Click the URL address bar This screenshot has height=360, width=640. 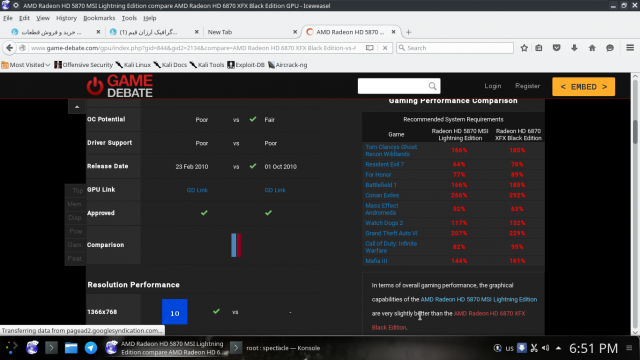click(193, 48)
